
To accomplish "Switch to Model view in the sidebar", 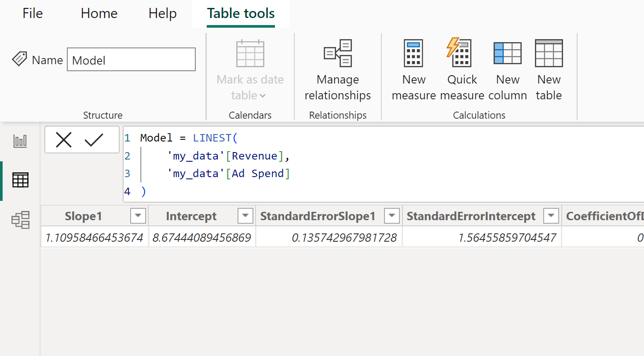I will (x=20, y=220).
